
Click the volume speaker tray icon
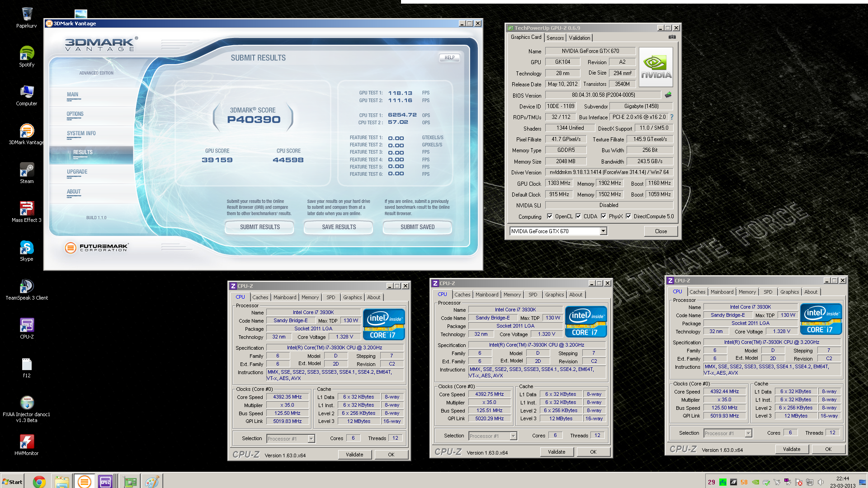point(821,482)
